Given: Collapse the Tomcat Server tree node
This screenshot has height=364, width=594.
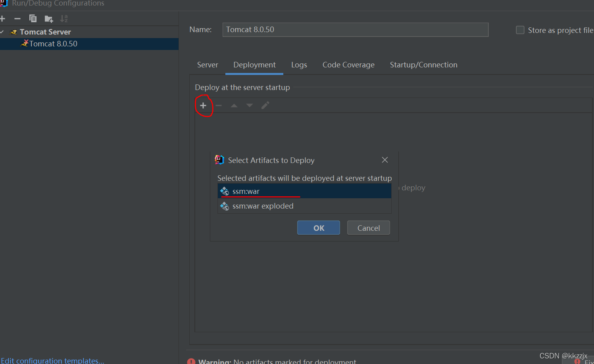Looking at the screenshot, I should 2,32.
